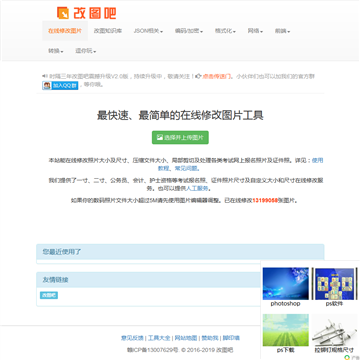
Task: Click the red 13199058 counter text
Action: [x=265, y=201]
